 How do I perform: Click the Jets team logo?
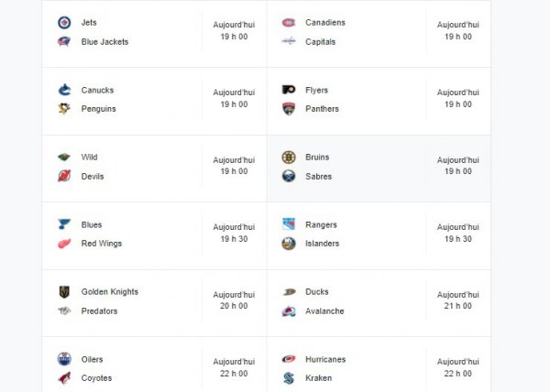pyautogui.click(x=63, y=22)
